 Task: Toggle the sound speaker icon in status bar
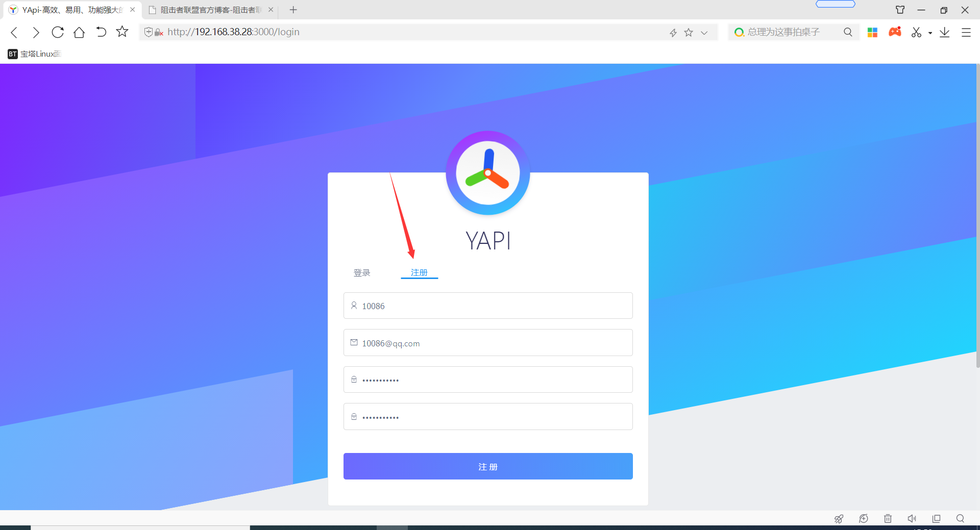point(912,519)
